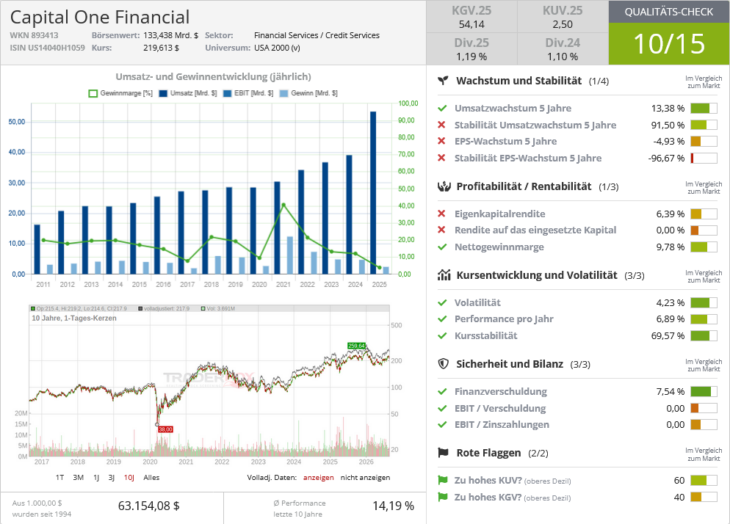The width and height of the screenshot is (730, 524).
Task: Click green flag icon for Zu hohes KGV
Action: 442,497
